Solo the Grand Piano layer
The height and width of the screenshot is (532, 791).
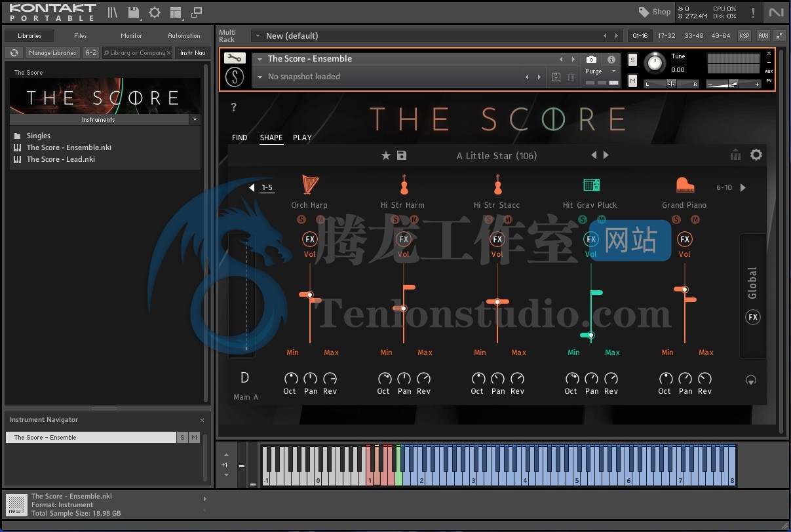click(x=676, y=219)
